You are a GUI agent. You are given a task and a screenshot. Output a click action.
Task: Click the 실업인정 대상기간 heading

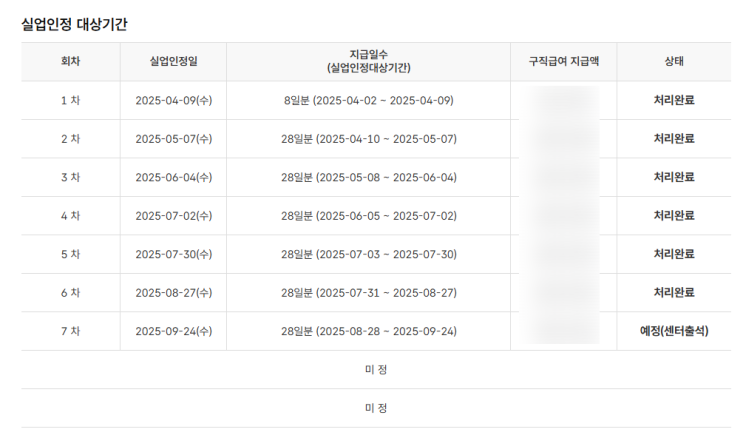pos(74,24)
